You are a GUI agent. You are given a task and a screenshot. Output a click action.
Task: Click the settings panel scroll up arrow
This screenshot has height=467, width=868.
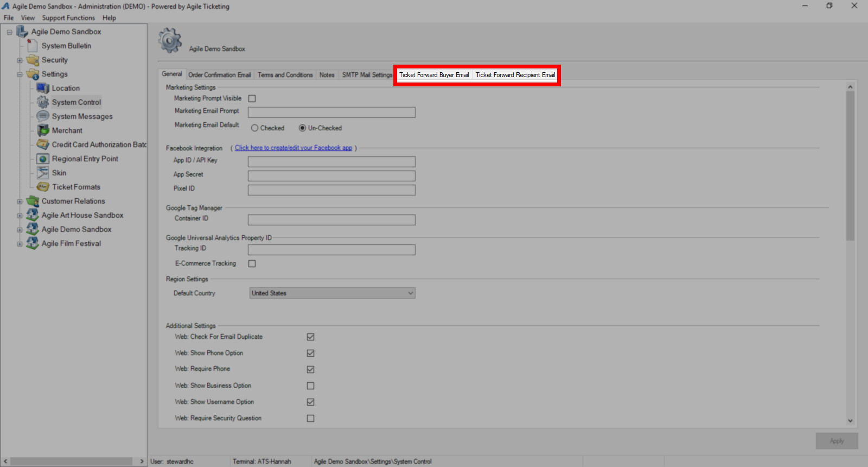coord(850,87)
